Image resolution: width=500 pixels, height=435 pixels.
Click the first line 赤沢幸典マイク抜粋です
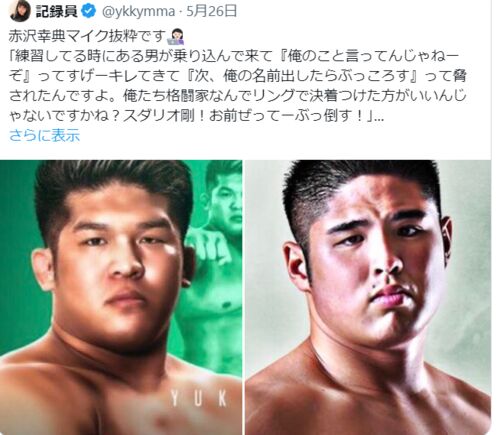(x=87, y=37)
